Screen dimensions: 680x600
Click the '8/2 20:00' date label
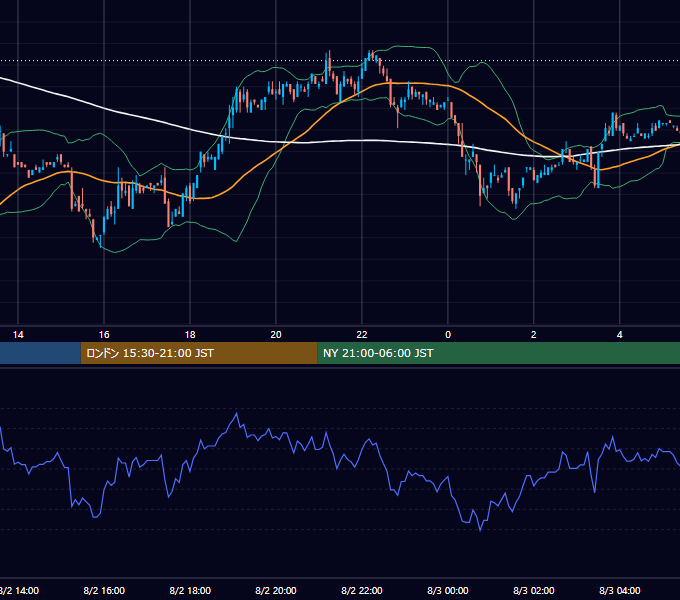click(276, 590)
